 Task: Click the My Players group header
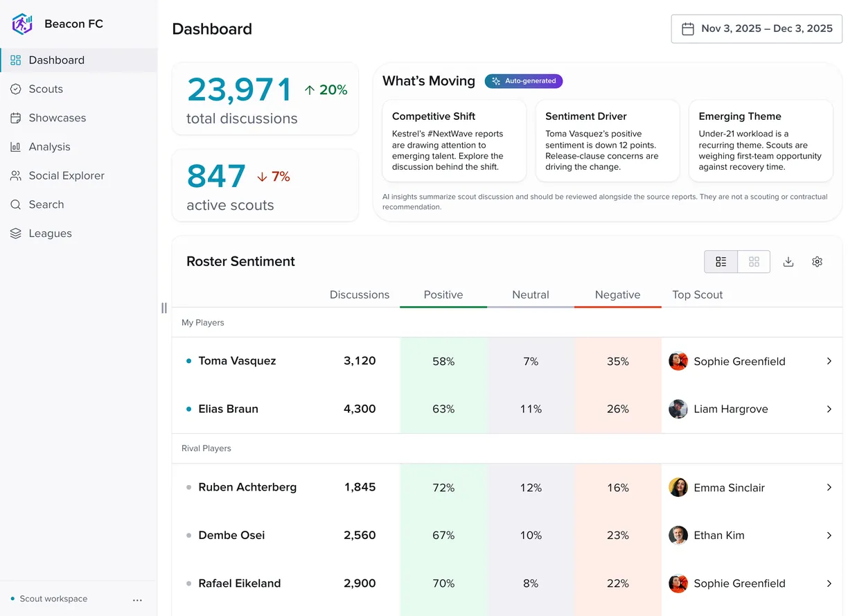[507, 322]
